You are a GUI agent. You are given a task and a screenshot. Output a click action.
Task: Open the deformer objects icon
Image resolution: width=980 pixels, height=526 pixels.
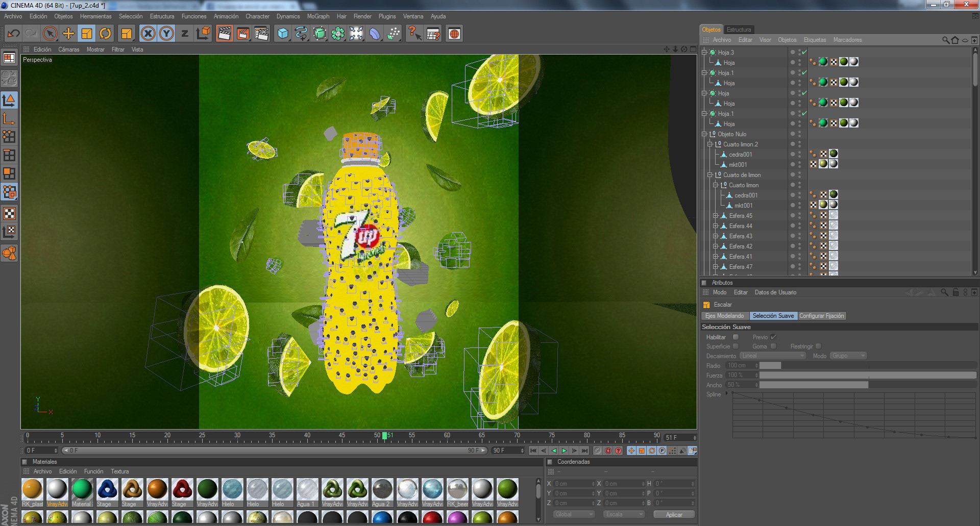[x=375, y=34]
